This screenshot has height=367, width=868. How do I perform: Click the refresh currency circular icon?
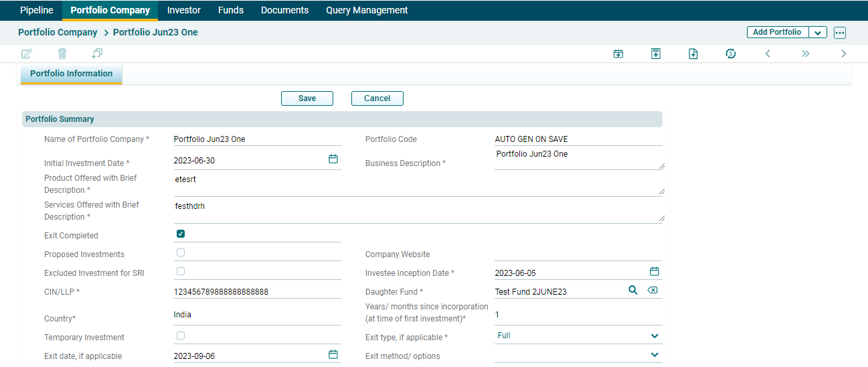click(731, 54)
